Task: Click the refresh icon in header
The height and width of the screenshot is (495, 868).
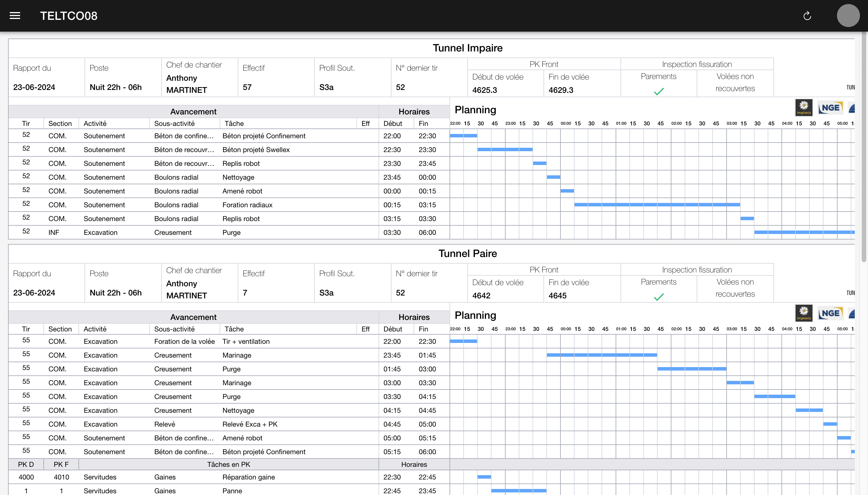Action: pyautogui.click(x=807, y=16)
